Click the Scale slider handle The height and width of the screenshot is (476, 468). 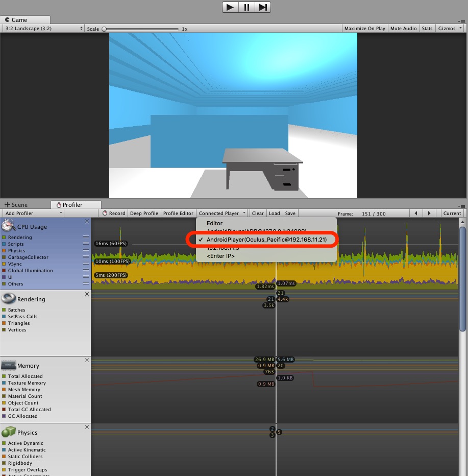(104, 29)
